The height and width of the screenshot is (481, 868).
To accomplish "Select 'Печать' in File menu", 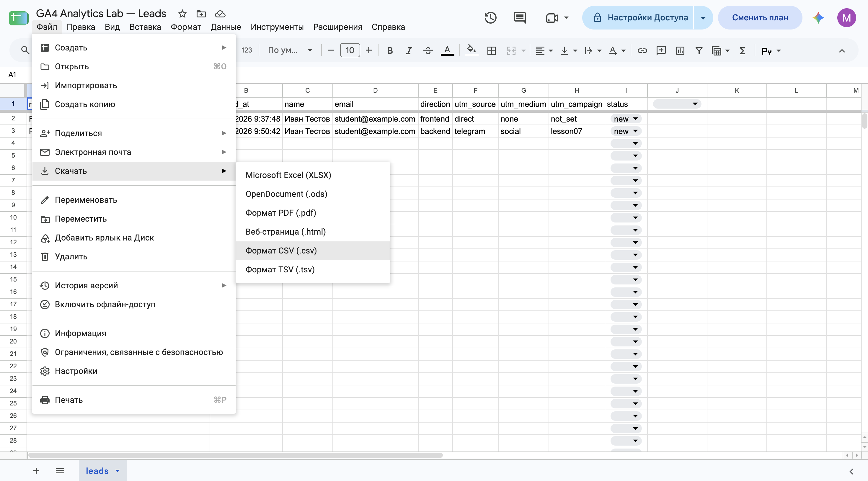I will coord(134,400).
